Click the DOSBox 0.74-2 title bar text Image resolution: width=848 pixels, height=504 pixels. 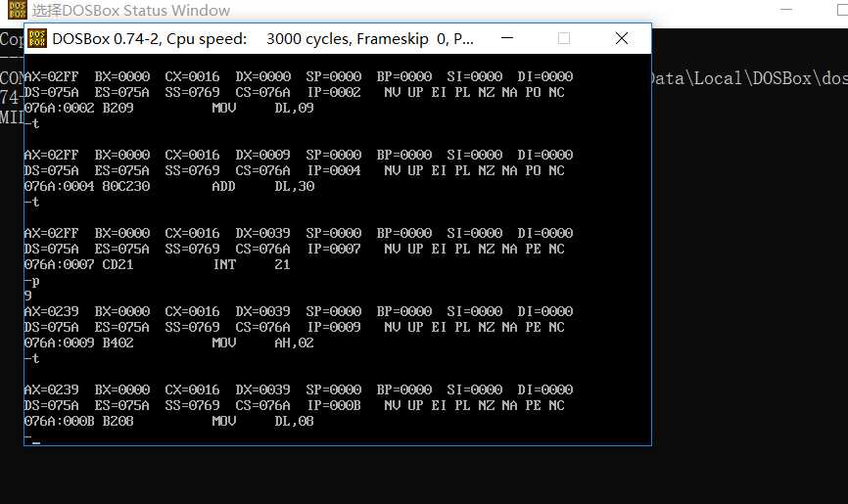[x=262, y=39]
